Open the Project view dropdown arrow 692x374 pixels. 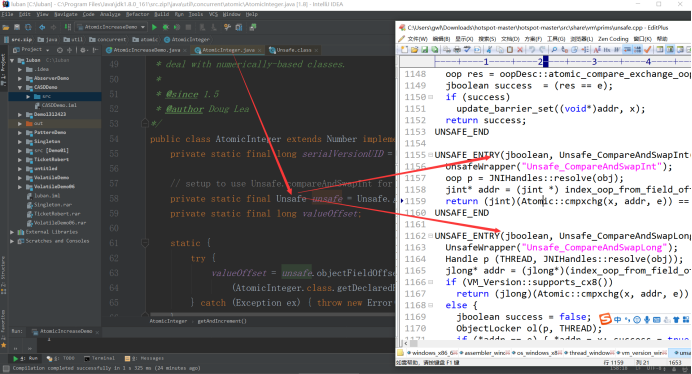(47, 50)
